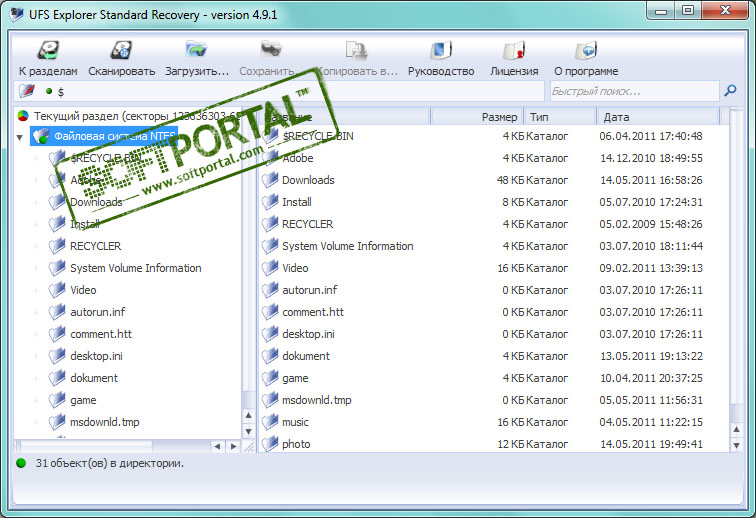Select dokument folder in left tree
Image resolution: width=756 pixels, height=518 pixels.
coord(94,378)
